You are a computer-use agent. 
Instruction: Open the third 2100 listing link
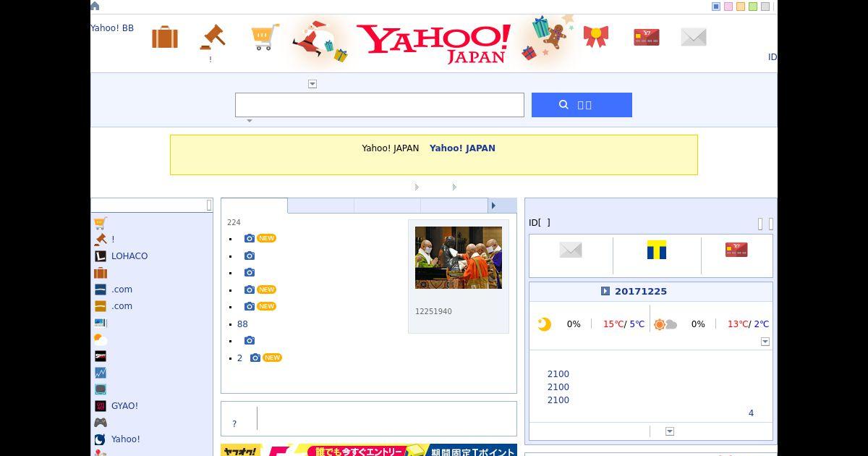click(x=558, y=400)
